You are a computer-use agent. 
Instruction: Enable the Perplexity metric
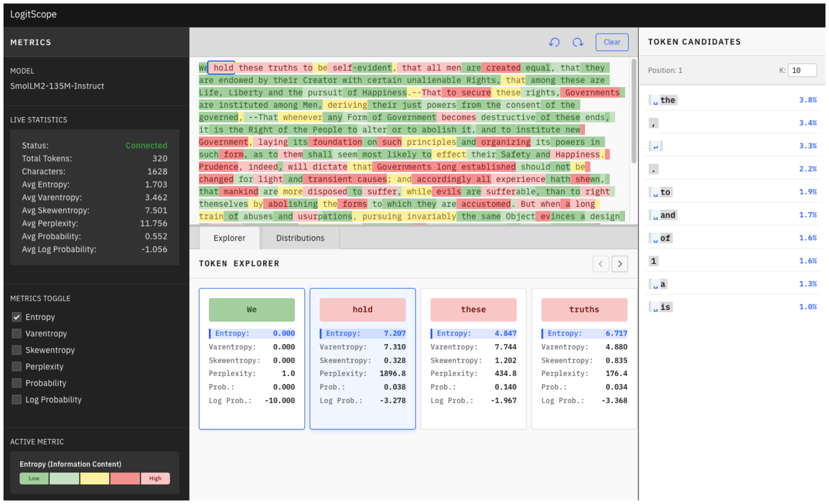pyautogui.click(x=17, y=366)
